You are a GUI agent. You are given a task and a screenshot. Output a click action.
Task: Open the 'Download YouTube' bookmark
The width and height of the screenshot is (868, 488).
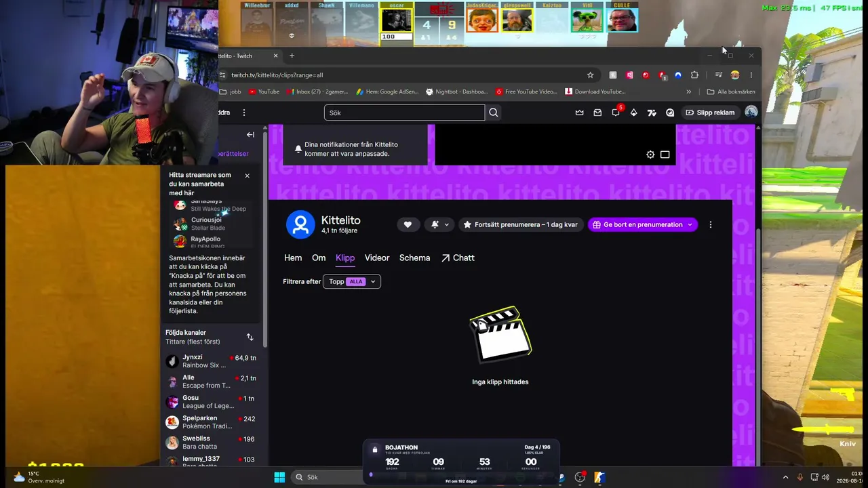596,91
